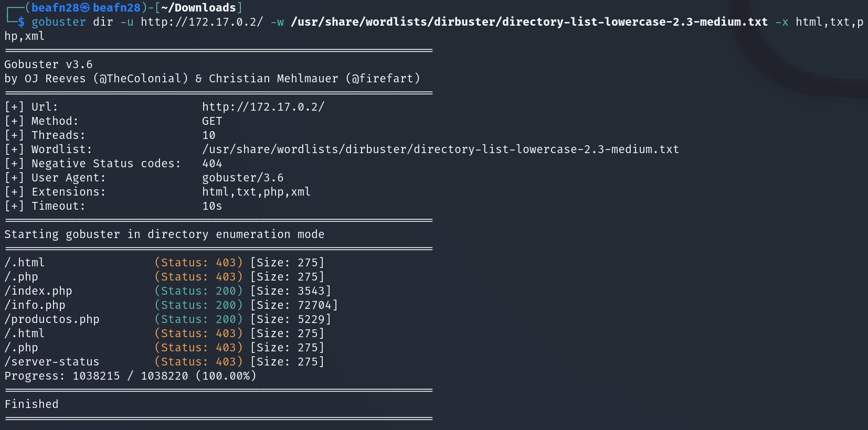Click the '[+] Wordlist:' label
Image resolution: width=868 pixels, height=430 pixels.
click(x=48, y=149)
